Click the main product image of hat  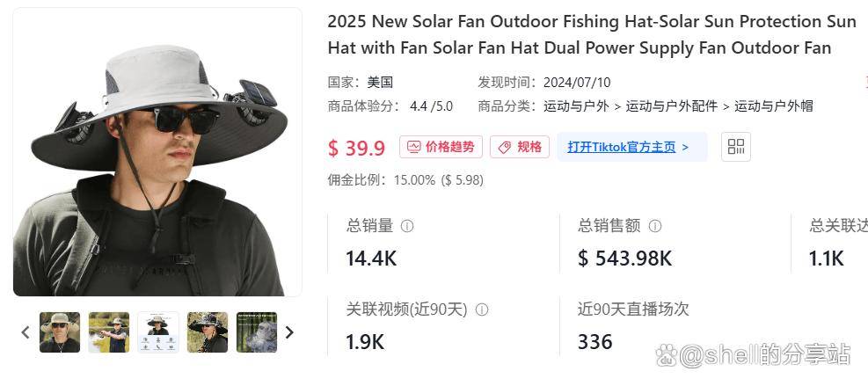click(x=157, y=152)
